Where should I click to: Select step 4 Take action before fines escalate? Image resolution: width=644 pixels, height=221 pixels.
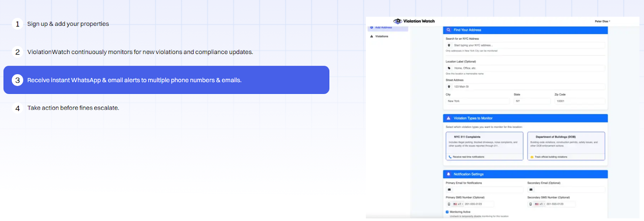tap(166, 108)
